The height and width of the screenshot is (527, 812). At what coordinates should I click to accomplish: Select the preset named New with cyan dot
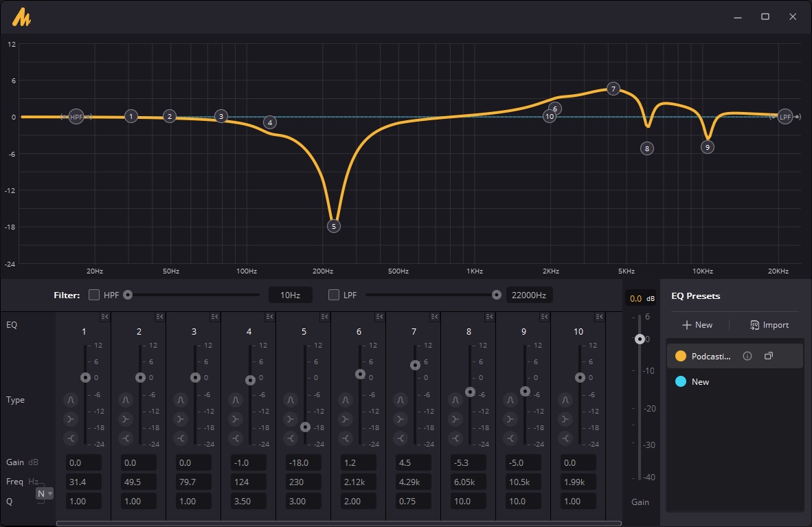(700, 382)
